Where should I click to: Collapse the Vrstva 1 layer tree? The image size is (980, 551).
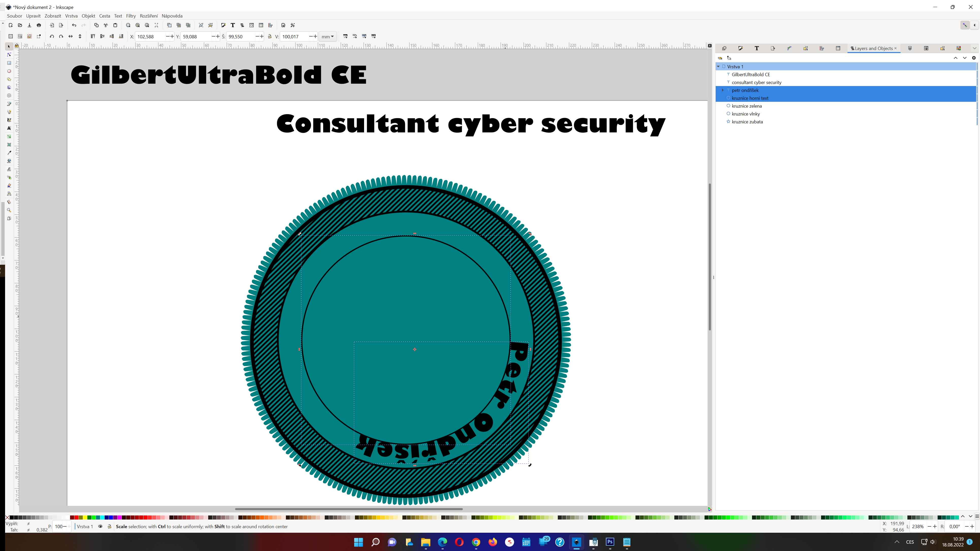point(718,66)
